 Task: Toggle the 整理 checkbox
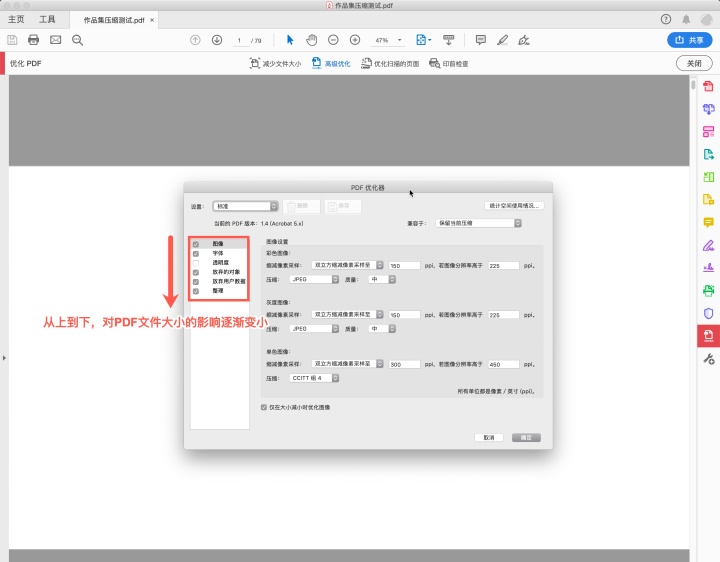[196, 291]
